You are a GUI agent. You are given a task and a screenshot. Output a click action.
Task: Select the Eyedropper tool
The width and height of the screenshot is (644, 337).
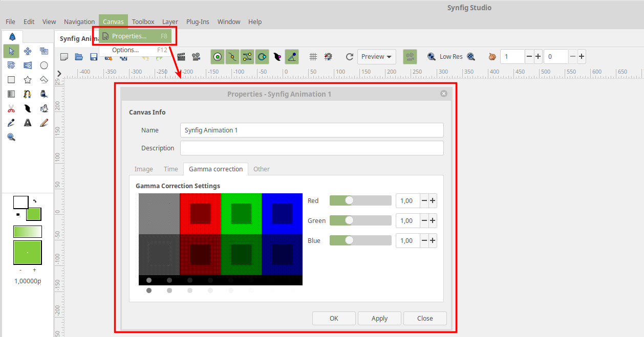tap(11, 122)
